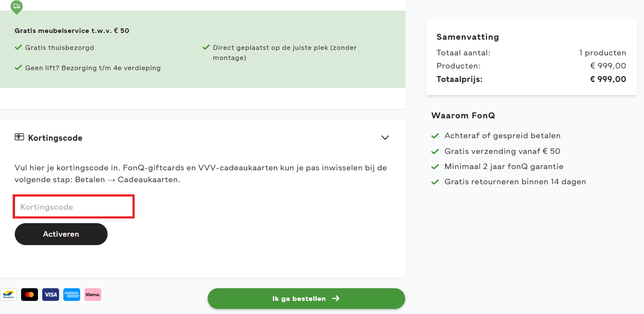Screen dimensions: 644x314
Task: Select the Mastercard payment icon
Action: point(29,294)
